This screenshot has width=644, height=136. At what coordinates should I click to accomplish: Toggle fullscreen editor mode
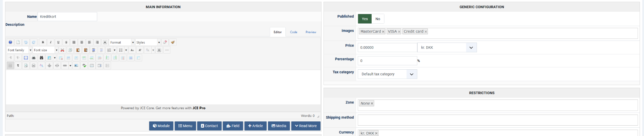click(x=26, y=58)
